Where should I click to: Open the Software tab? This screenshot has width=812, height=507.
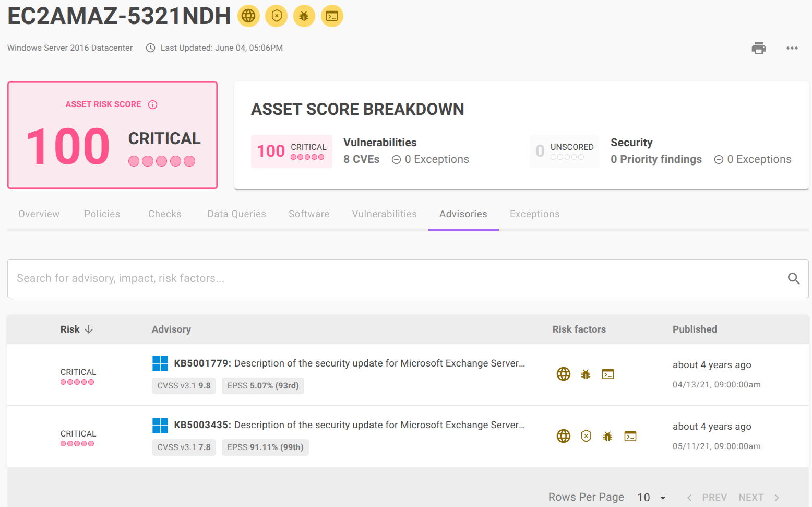[x=309, y=214]
